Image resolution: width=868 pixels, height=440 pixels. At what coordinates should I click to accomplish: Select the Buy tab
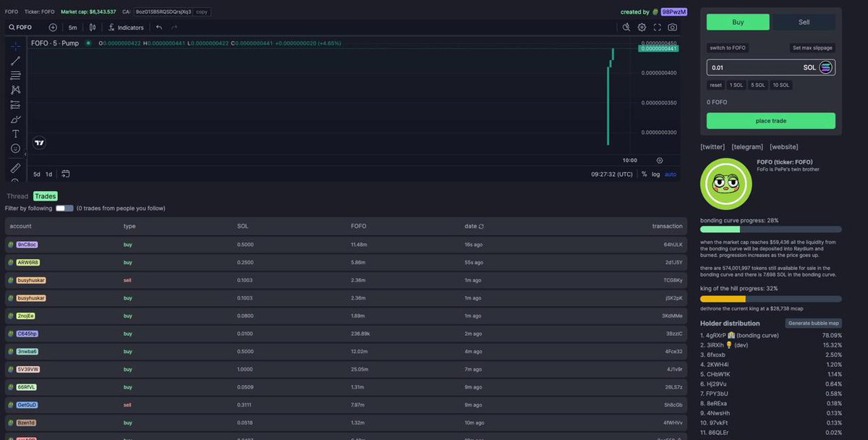738,22
